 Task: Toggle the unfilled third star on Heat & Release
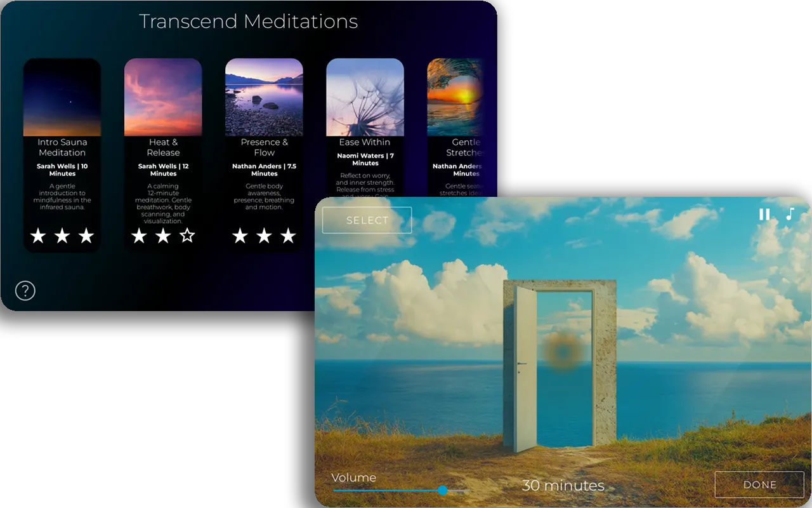click(x=187, y=236)
